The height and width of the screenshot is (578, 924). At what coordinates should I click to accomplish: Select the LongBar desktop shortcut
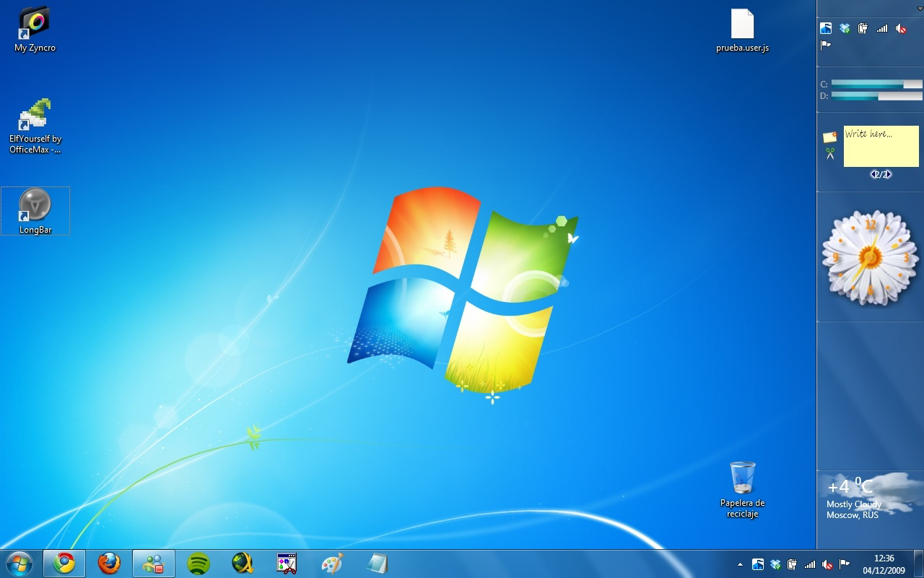(x=35, y=210)
